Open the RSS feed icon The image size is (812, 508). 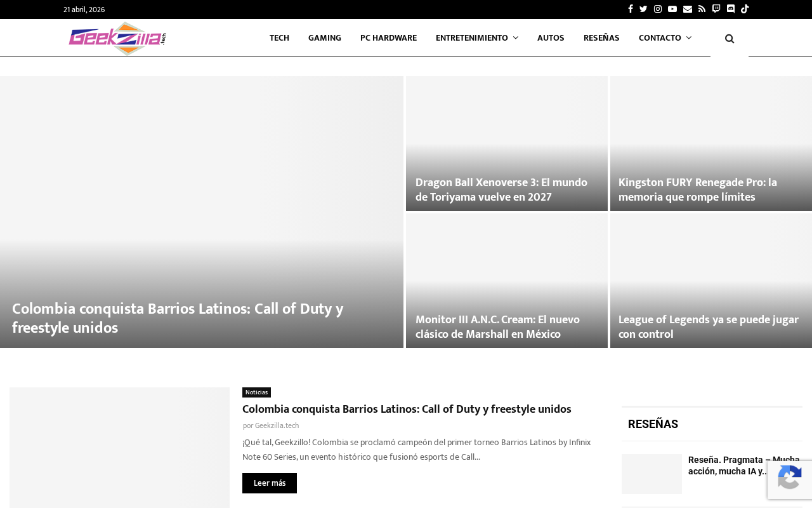tap(702, 9)
